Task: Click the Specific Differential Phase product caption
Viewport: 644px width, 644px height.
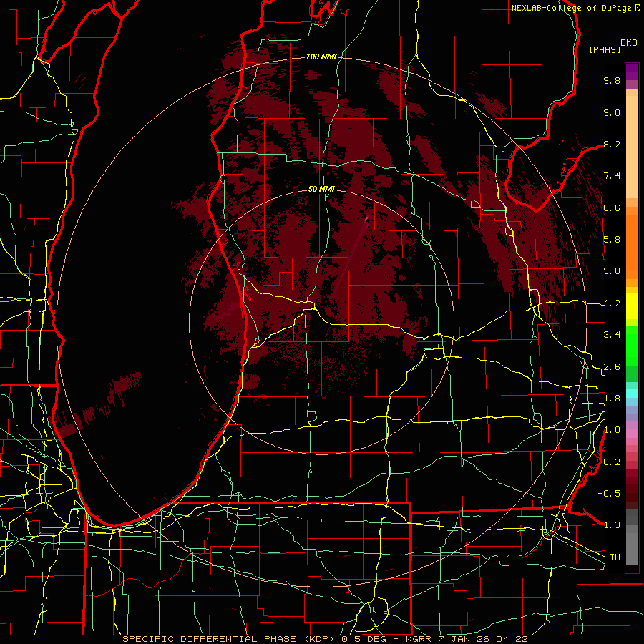Action: 325,639
